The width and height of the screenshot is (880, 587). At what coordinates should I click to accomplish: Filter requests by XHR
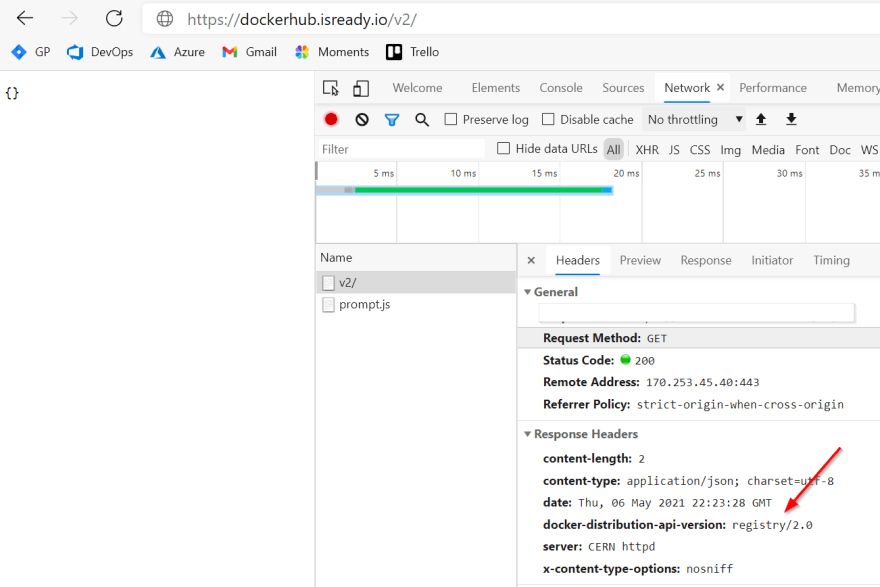(x=647, y=150)
